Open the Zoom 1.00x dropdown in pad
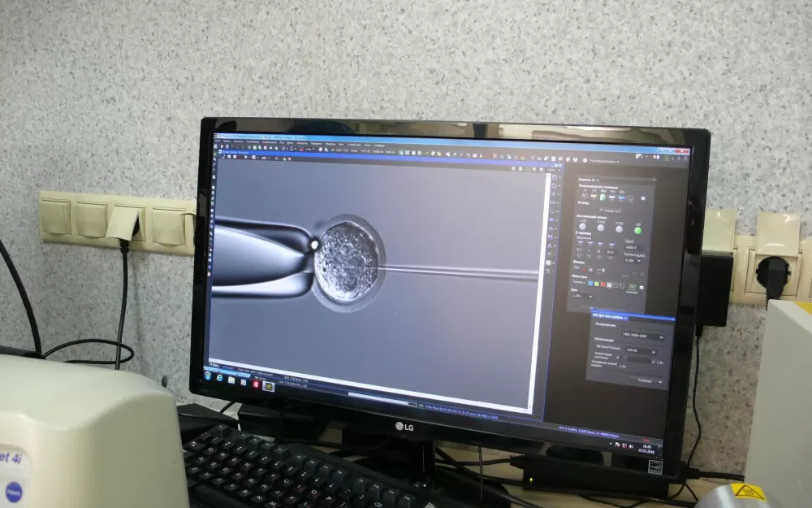 [582, 296]
